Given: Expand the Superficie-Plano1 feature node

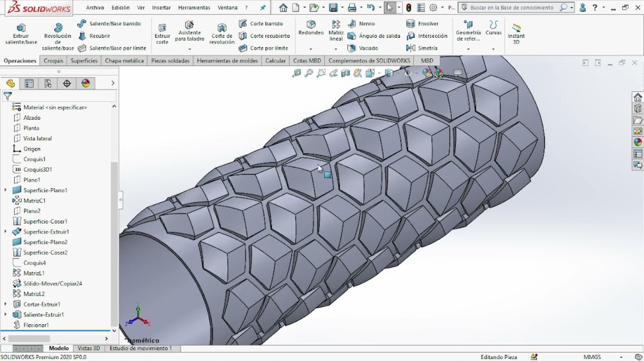Looking at the screenshot, I should pyautogui.click(x=6, y=190).
